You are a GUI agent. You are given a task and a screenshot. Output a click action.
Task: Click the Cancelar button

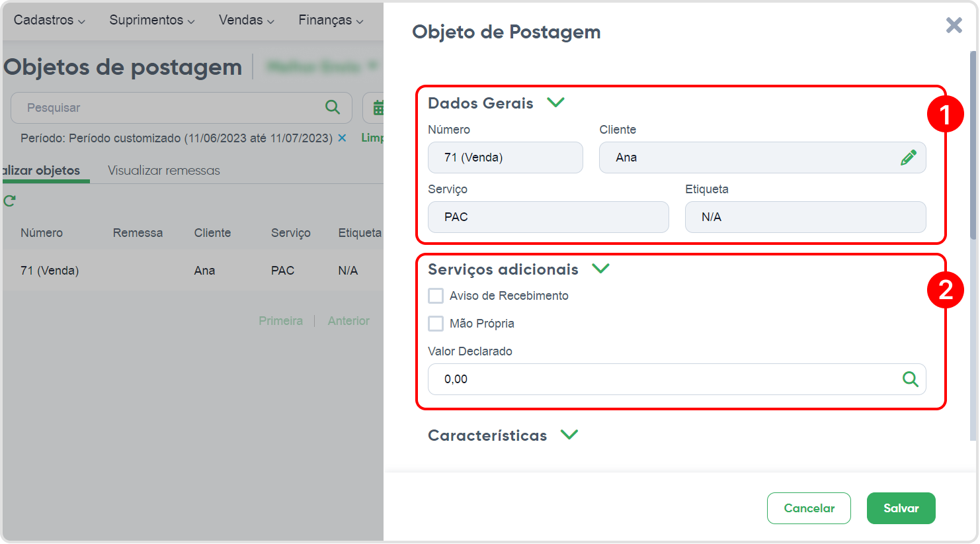click(x=809, y=508)
